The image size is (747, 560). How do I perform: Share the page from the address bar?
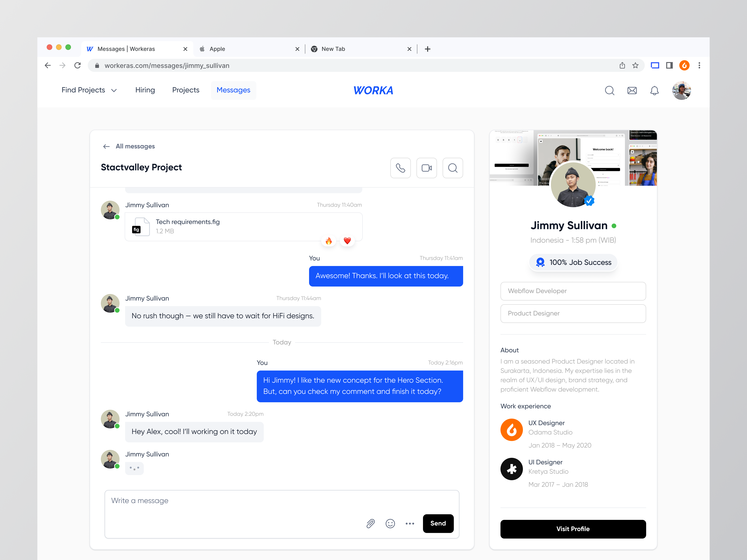622,65
